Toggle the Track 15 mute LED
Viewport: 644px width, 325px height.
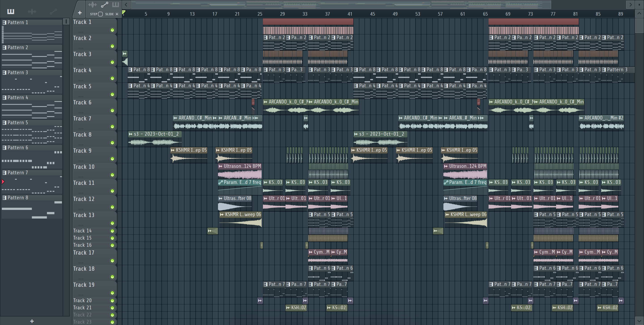pyautogui.click(x=112, y=238)
